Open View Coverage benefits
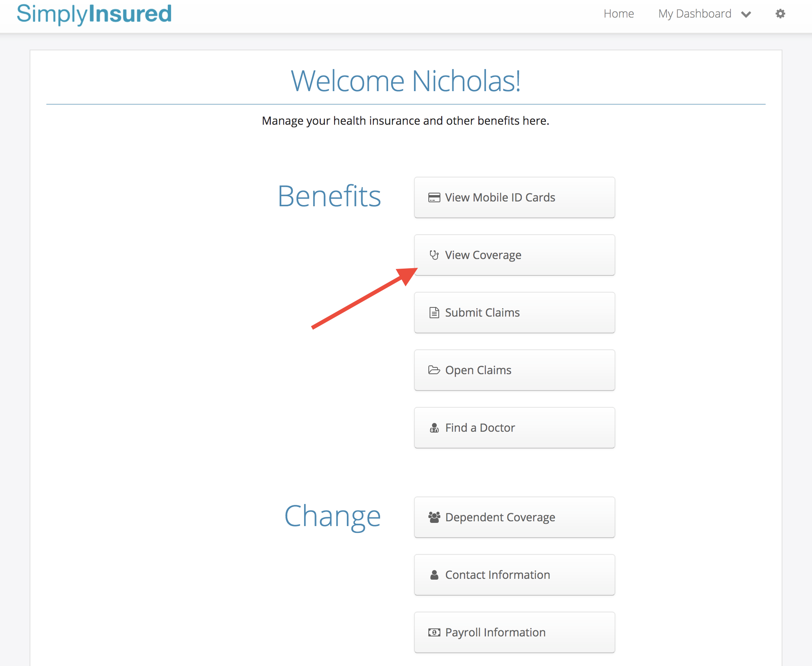This screenshot has width=812, height=666. 514,255
